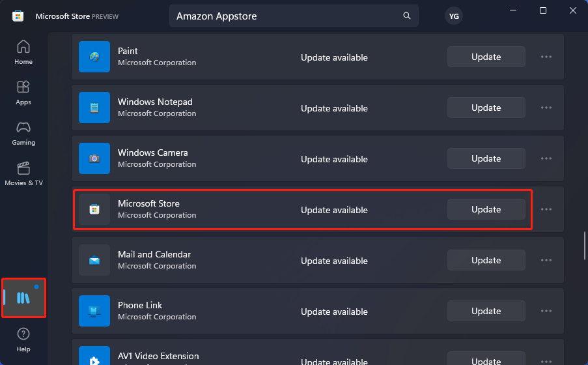Click the Microsoft Store PREVIEW window title
588x365 pixels.
pos(77,16)
